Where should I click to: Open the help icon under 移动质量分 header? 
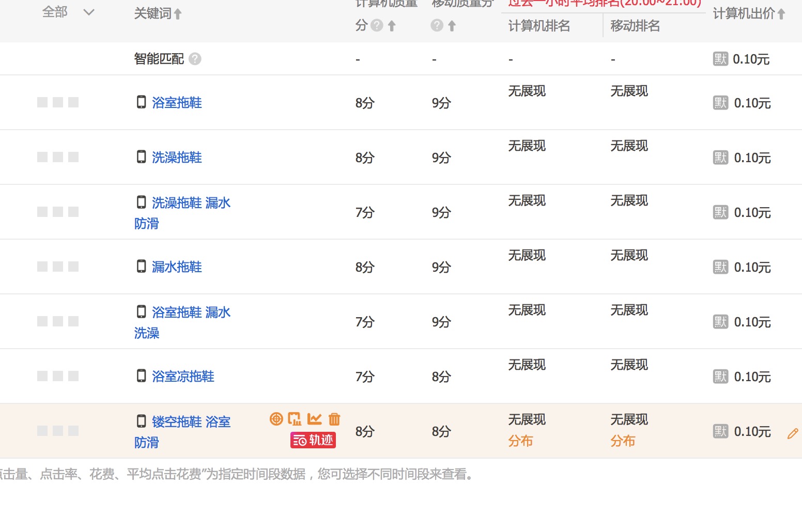[437, 25]
